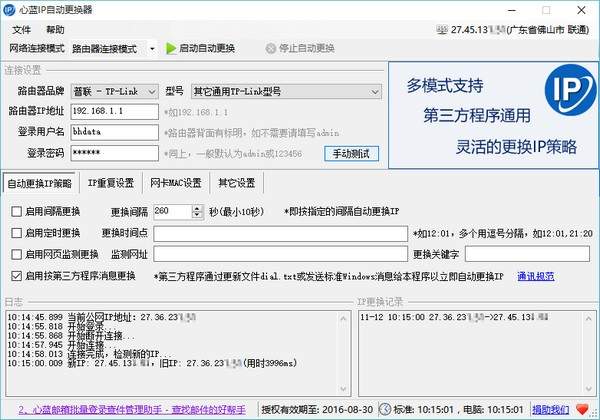Open the 网络连接模式 dropdown
The image size is (600, 420).
point(152,48)
